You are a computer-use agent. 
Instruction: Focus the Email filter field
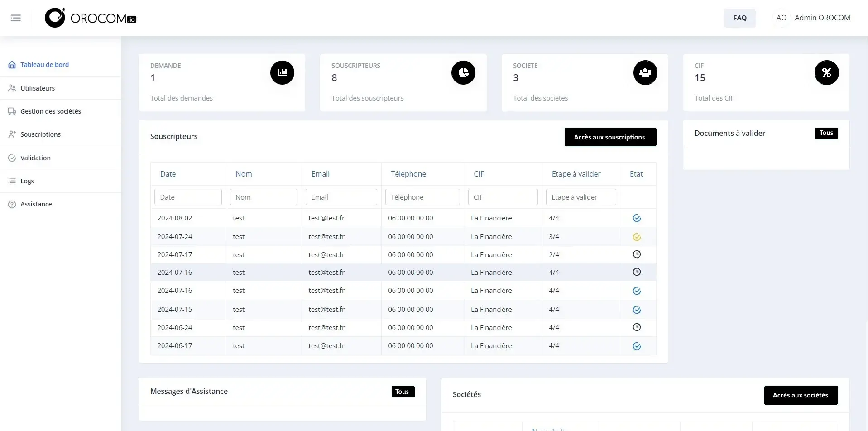point(341,197)
